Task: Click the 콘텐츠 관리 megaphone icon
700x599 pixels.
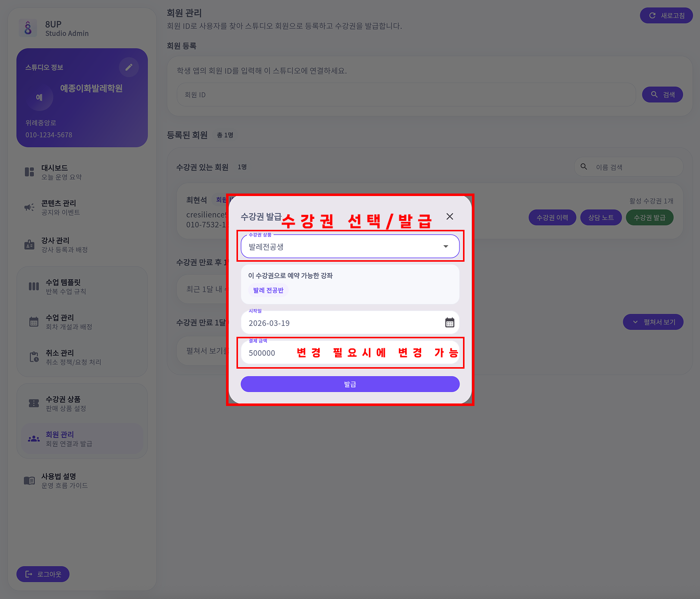Action: click(29, 207)
